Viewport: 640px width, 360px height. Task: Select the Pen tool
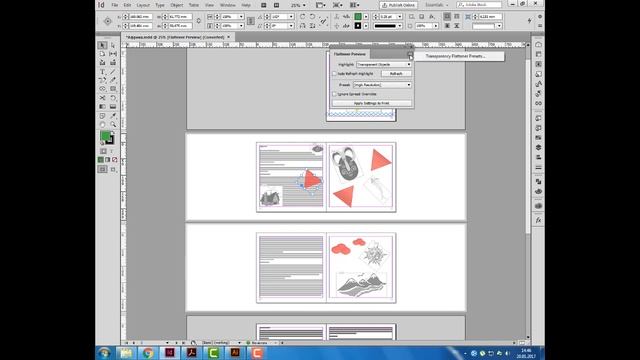tap(102, 80)
